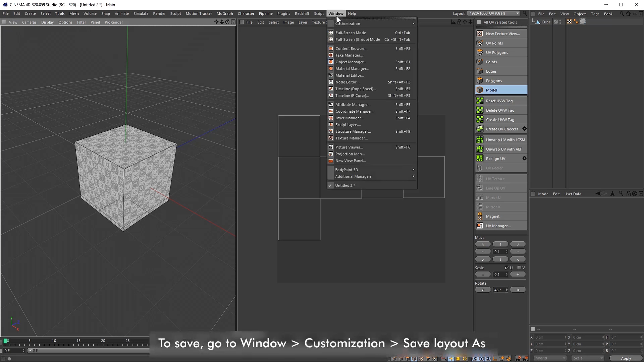The height and width of the screenshot is (362, 644).
Task: Click the Rotate counterclockwise button
Action: [x=483, y=290]
